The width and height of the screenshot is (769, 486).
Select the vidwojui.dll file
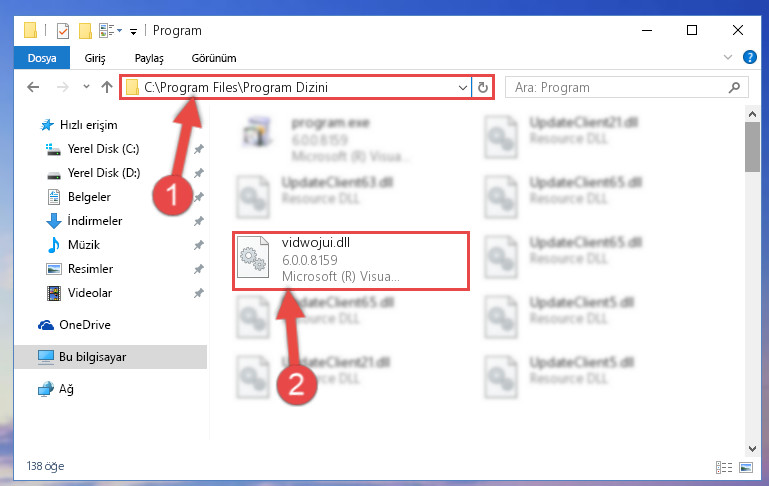click(351, 260)
